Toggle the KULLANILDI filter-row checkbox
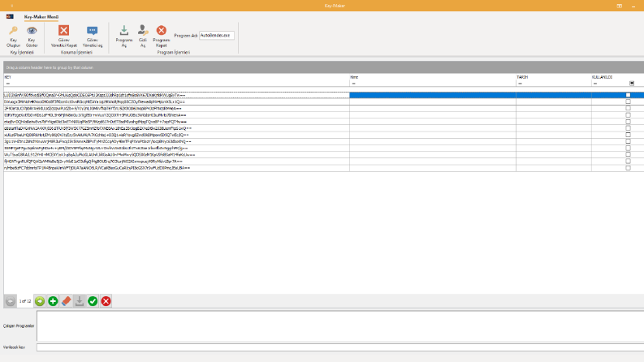644x362 pixels. [x=632, y=84]
